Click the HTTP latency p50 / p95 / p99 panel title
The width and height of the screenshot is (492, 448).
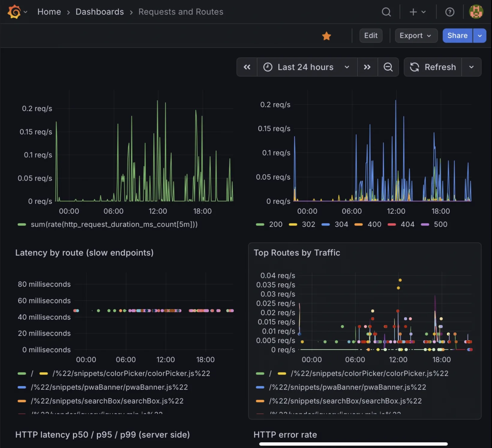102,435
